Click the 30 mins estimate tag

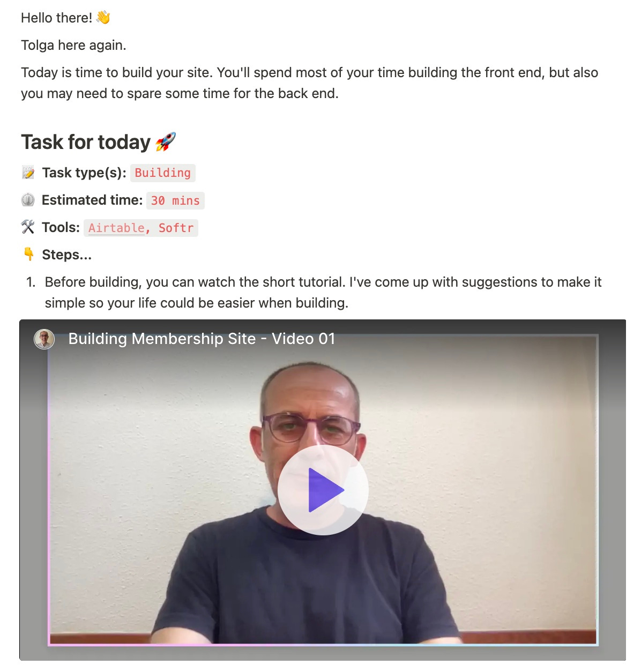click(x=175, y=200)
